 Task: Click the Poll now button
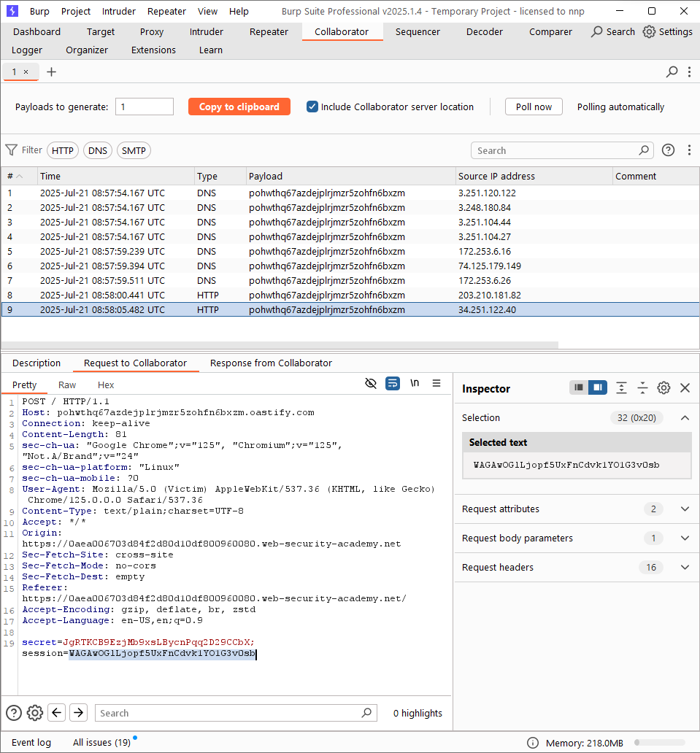pyautogui.click(x=534, y=107)
